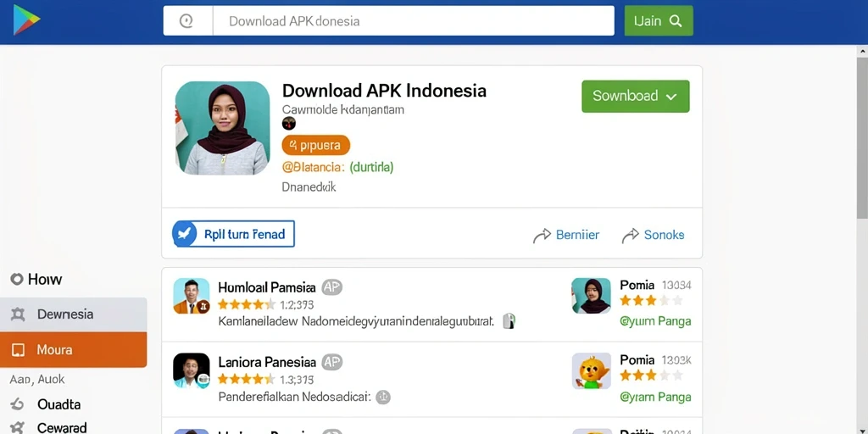Click the Laniora Panesiaa app title

coord(267,362)
